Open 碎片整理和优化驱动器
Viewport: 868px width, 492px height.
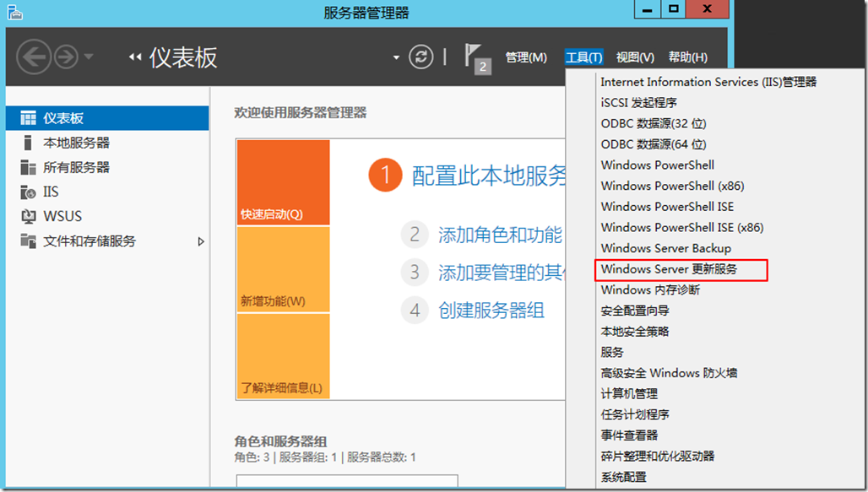(658, 456)
